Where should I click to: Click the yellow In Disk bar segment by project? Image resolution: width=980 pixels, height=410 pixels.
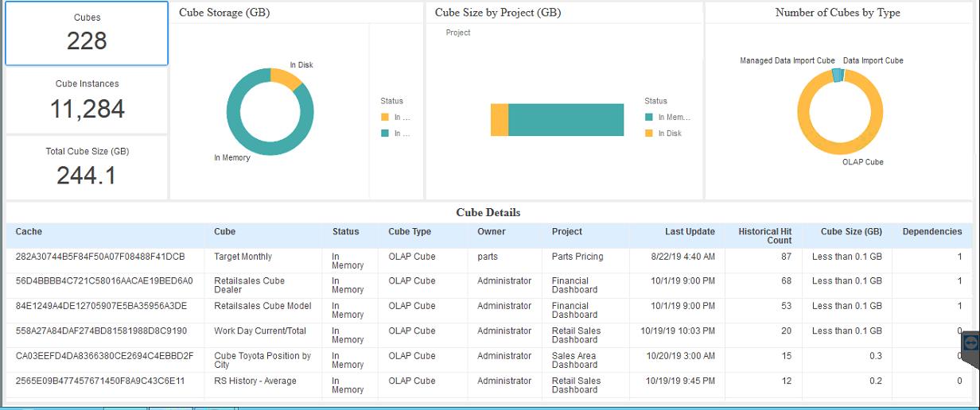(x=500, y=120)
